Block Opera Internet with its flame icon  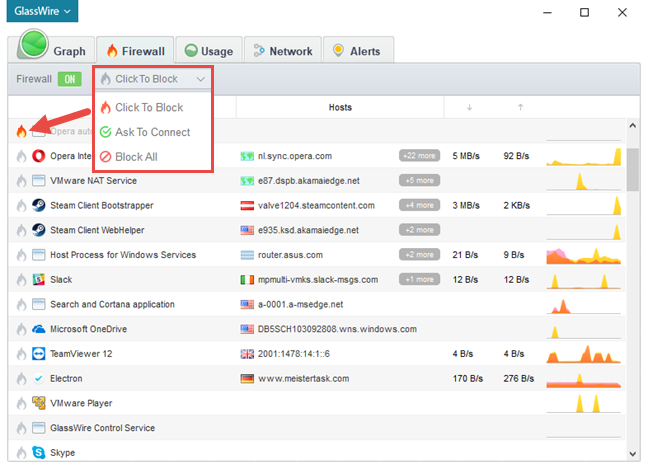21,156
